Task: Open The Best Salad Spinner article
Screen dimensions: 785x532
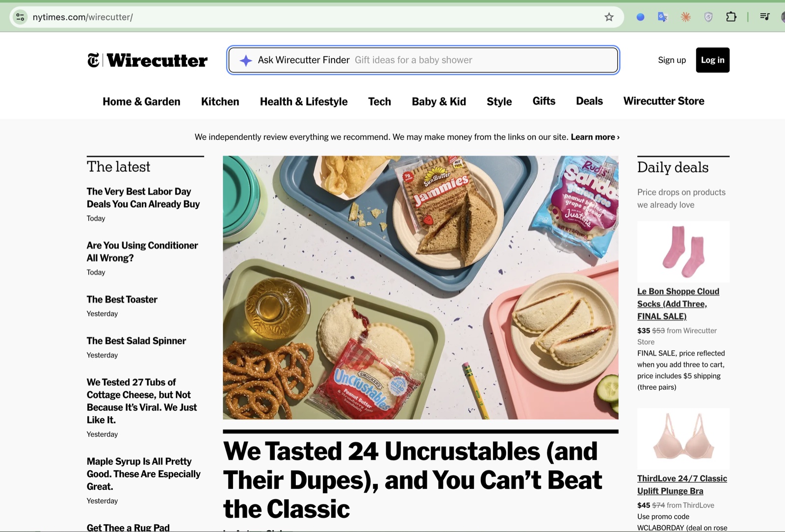Action: click(x=136, y=341)
